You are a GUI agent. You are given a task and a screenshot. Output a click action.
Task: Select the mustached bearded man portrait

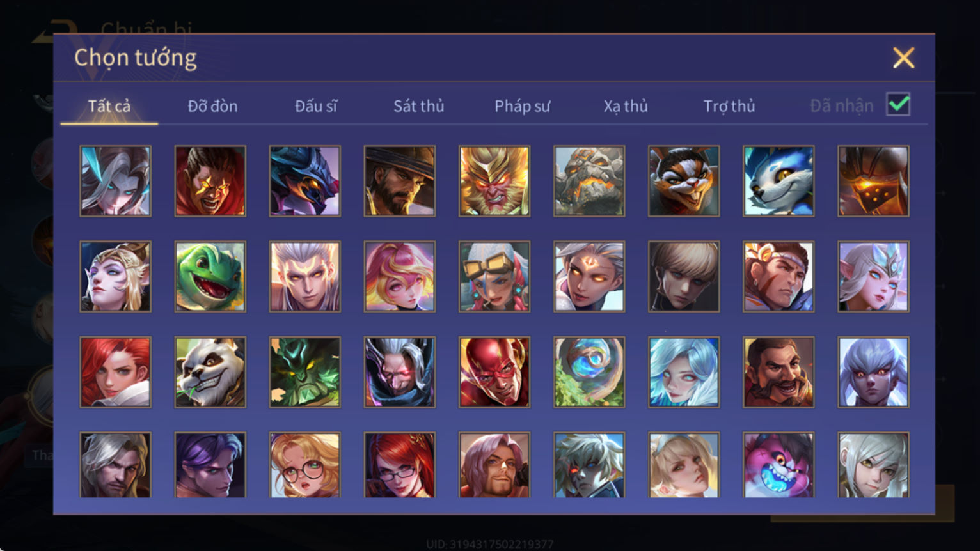click(778, 372)
